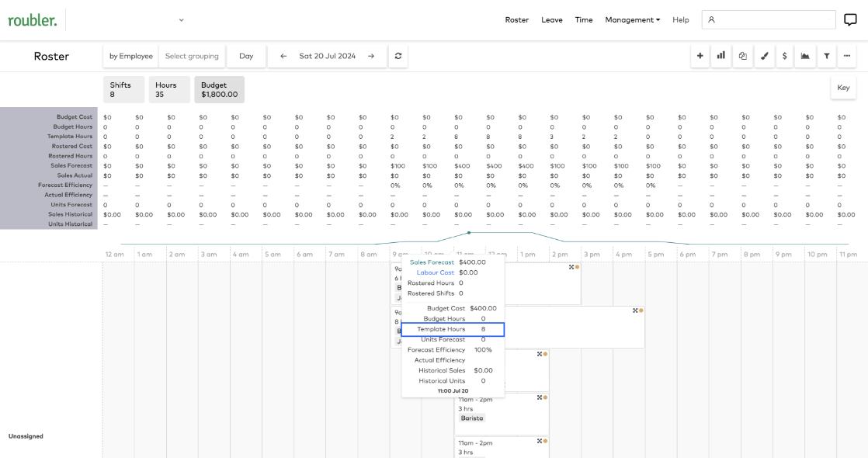Click the Units Historical row label
The height and width of the screenshot is (458, 868).
point(71,224)
